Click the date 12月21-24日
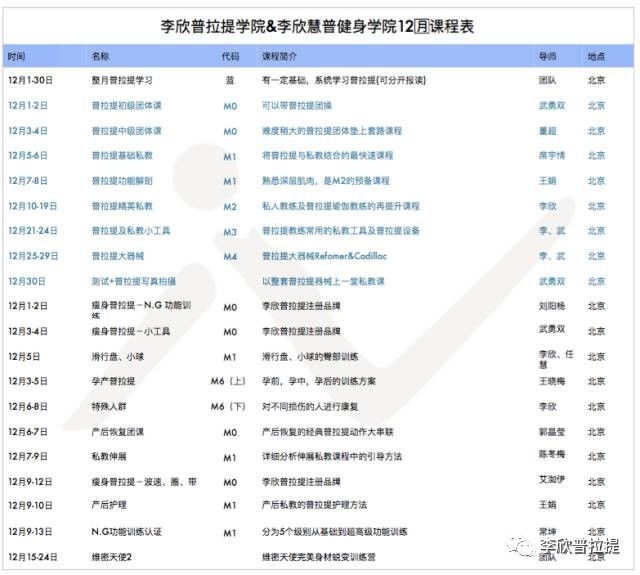640x575 pixels. click(33, 231)
